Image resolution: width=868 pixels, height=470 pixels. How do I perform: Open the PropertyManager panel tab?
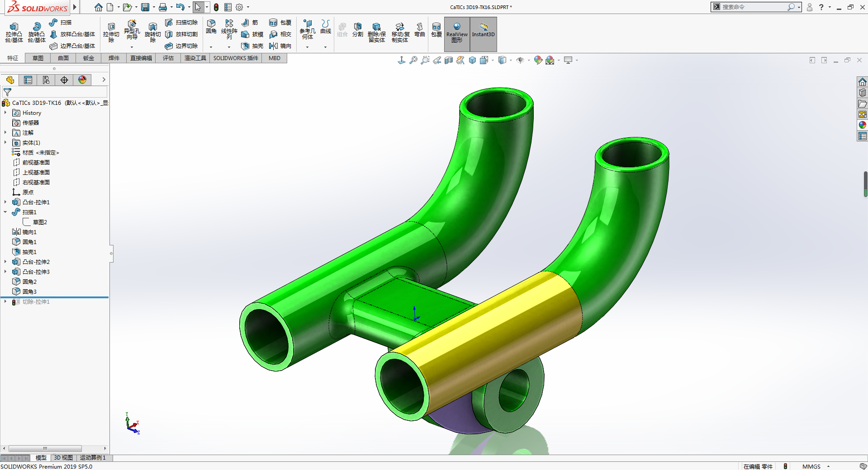(28, 80)
